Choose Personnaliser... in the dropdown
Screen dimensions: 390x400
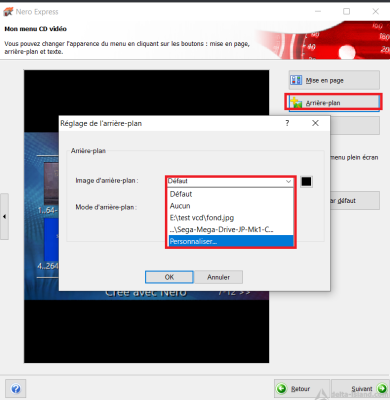[x=231, y=241]
